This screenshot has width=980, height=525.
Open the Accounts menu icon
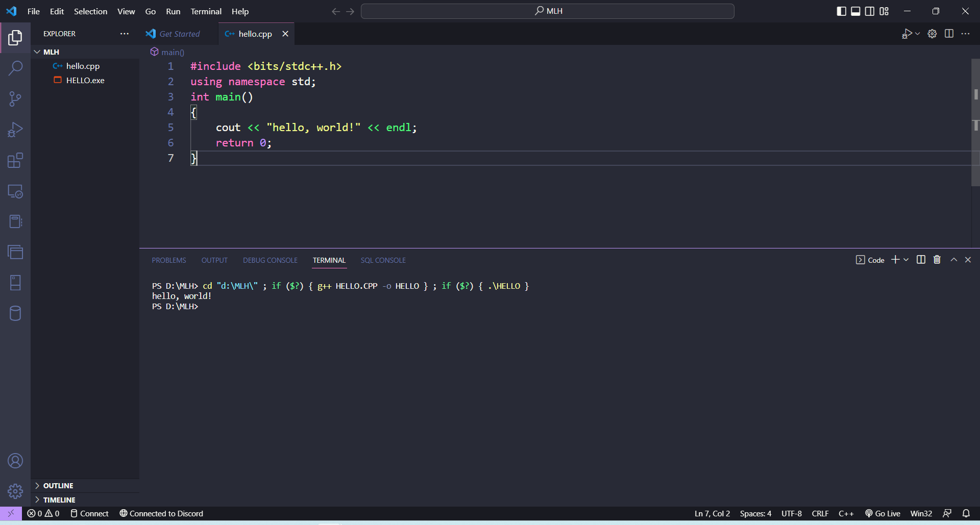pos(15,461)
